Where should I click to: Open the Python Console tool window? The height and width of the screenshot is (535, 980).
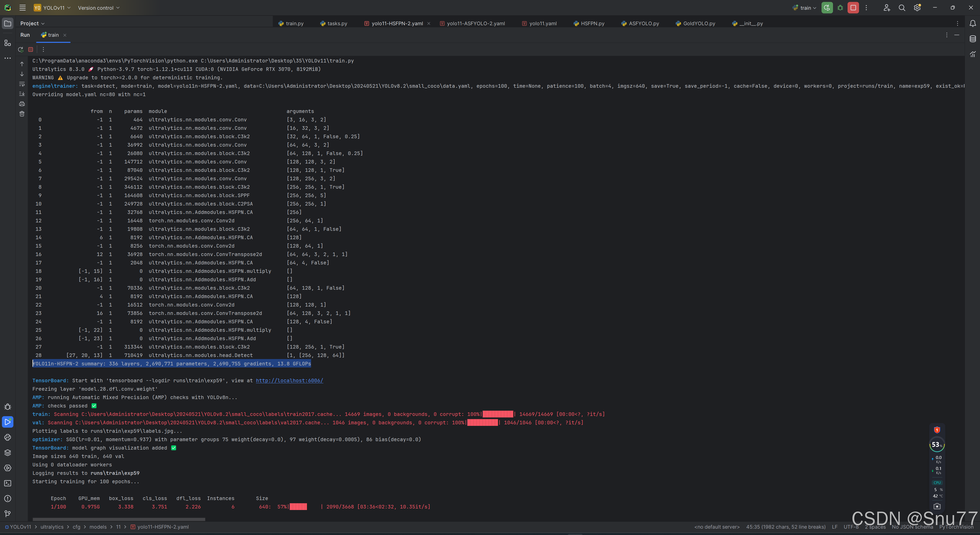[x=8, y=437]
